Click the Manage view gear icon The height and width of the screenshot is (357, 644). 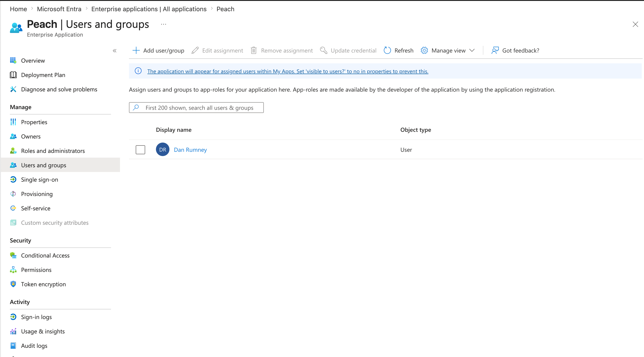click(x=424, y=51)
